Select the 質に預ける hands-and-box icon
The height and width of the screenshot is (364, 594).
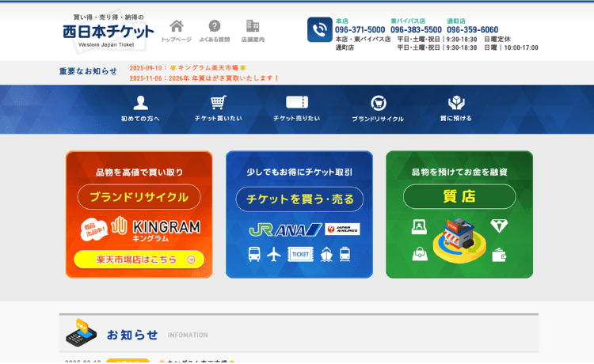(x=456, y=102)
